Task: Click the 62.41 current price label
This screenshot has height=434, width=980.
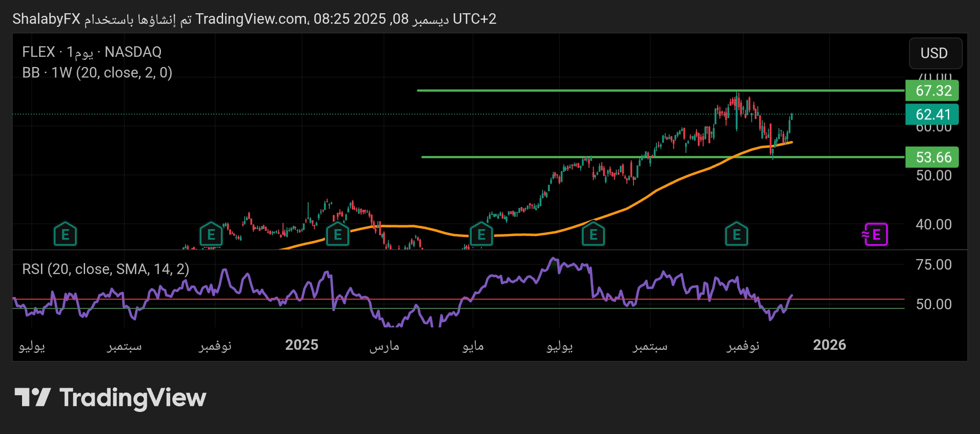Action: [932, 115]
